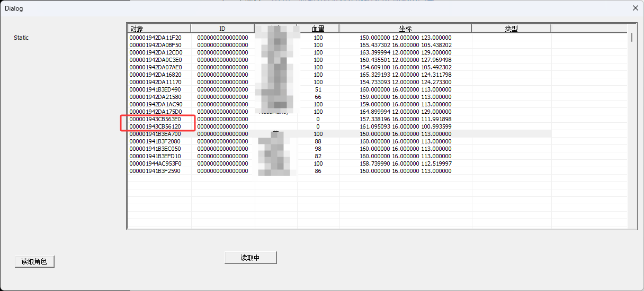Click coordinates 157.338196 16.000000 111.991898
Image resolution: width=644 pixels, height=291 pixels.
pos(406,119)
